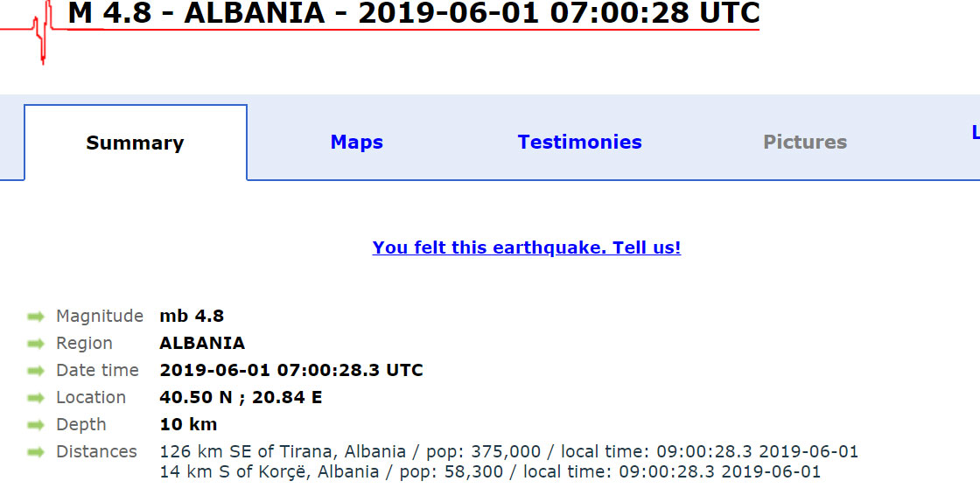Click the 2019-06-01 07:00:28.3 UTC date value
The height and width of the screenshot is (495, 980).
point(291,370)
